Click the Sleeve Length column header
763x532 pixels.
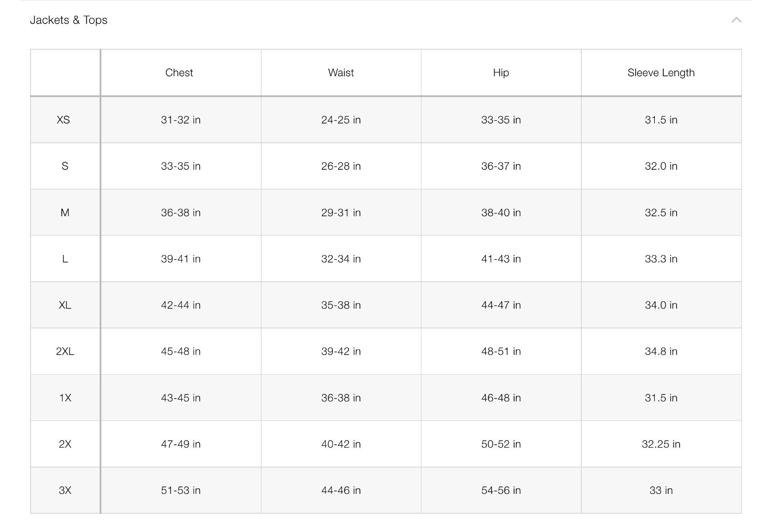(661, 73)
